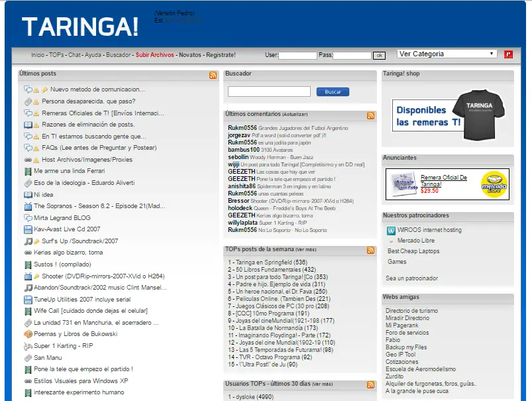
Task: Click book icon beside Ni idea post
Action: coord(28,195)
